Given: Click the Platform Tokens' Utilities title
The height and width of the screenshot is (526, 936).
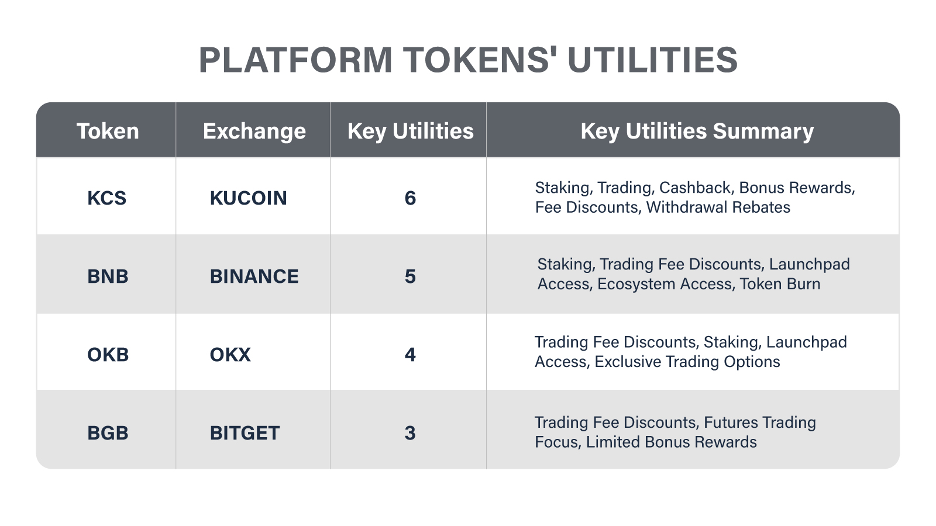Looking at the screenshot, I should point(468,60).
